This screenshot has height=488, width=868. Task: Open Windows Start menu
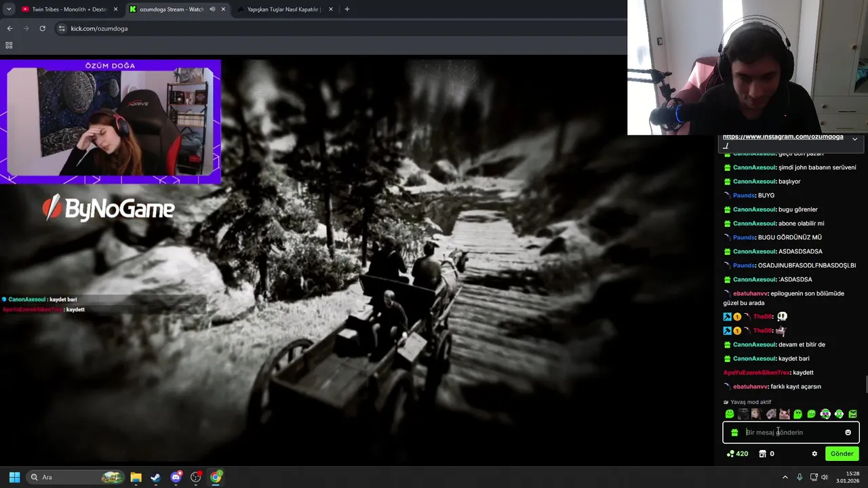tap(14, 477)
